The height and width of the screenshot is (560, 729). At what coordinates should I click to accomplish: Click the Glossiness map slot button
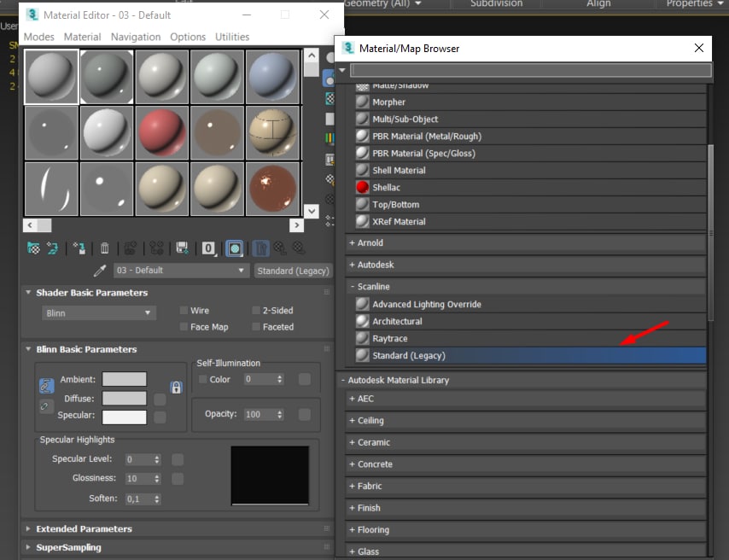178,479
